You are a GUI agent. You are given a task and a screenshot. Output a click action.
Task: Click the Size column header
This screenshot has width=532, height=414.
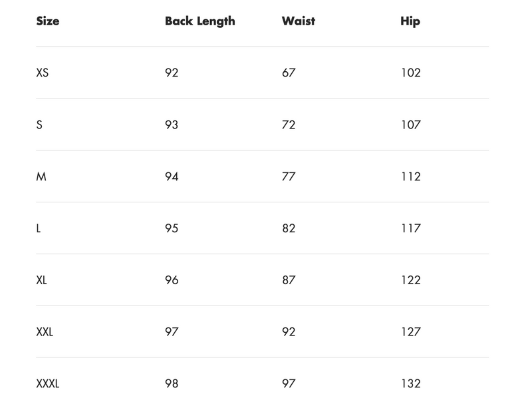coord(48,21)
